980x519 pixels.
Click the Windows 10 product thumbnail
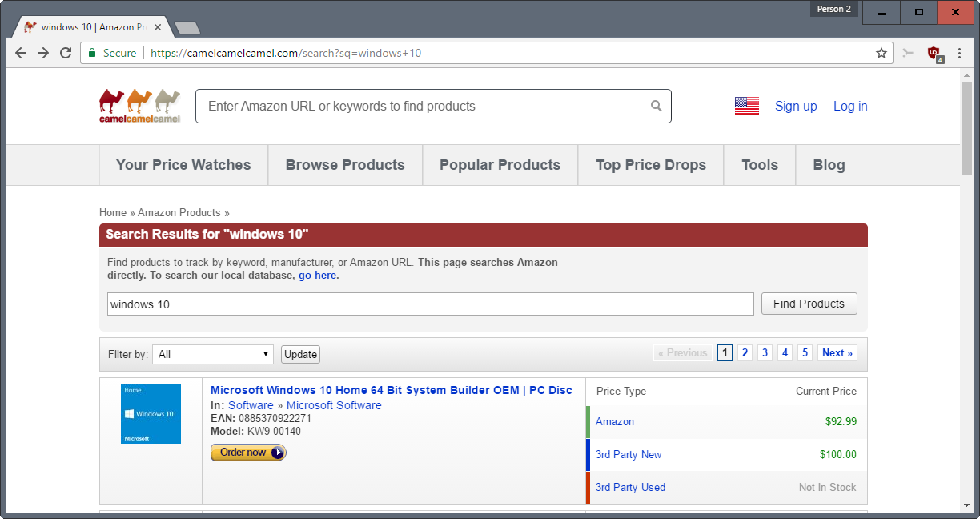point(151,413)
